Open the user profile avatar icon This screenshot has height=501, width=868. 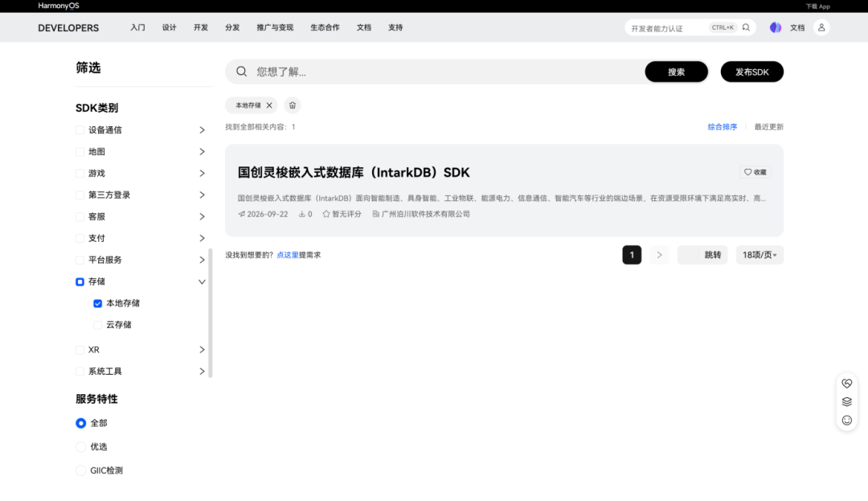pos(821,27)
